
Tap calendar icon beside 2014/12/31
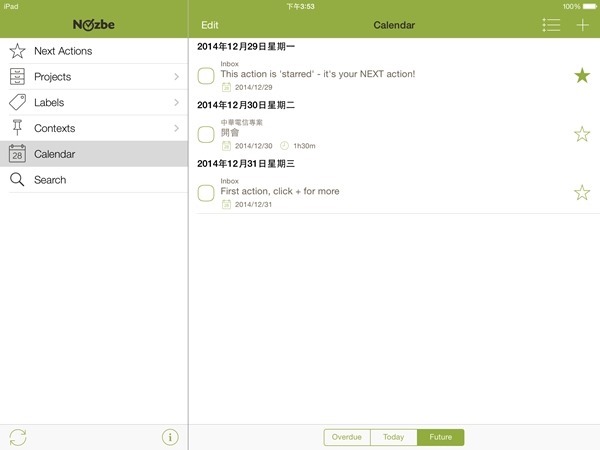[227, 204]
